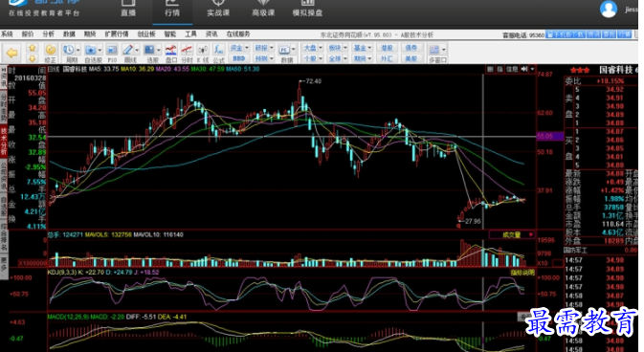Viewport: 644px width, 352px height.
Task: Open the 周期 period clock icon
Action: click(69, 50)
